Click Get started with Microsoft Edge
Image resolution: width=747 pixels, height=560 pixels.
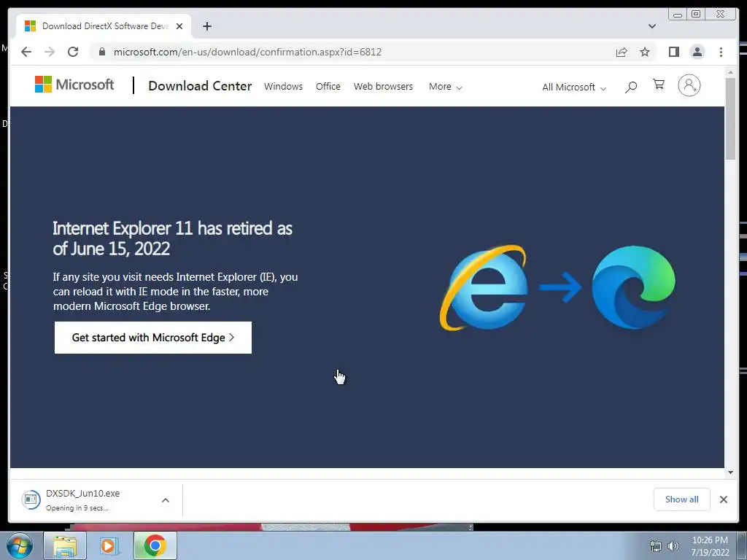pyautogui.click(x=153, y=338)
